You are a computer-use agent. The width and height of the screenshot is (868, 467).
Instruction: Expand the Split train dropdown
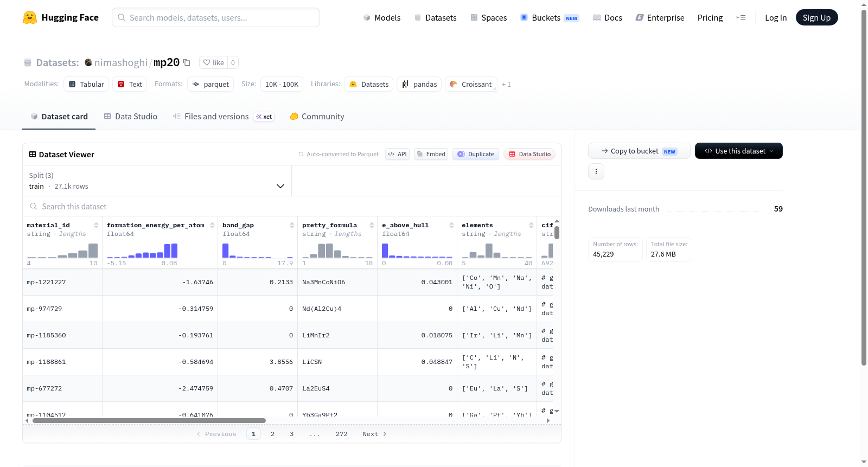pos(157,181)
